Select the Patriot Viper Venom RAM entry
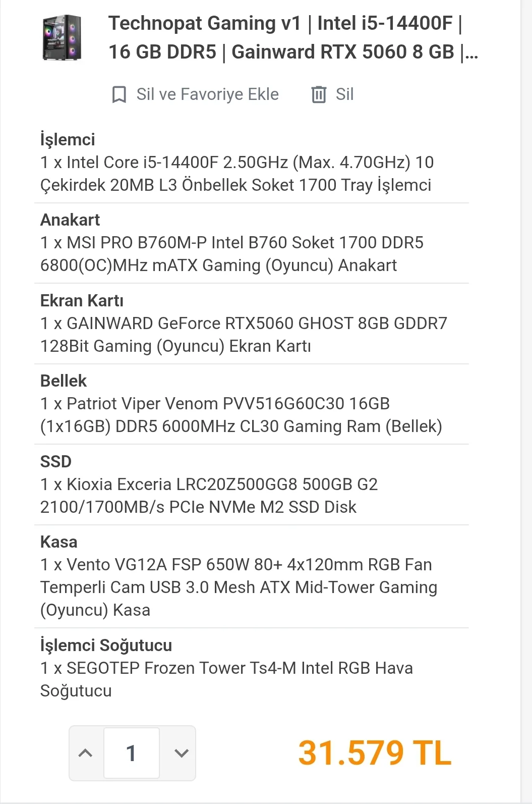532x804 pixels. pyautogui.click(x=241, y=415)
